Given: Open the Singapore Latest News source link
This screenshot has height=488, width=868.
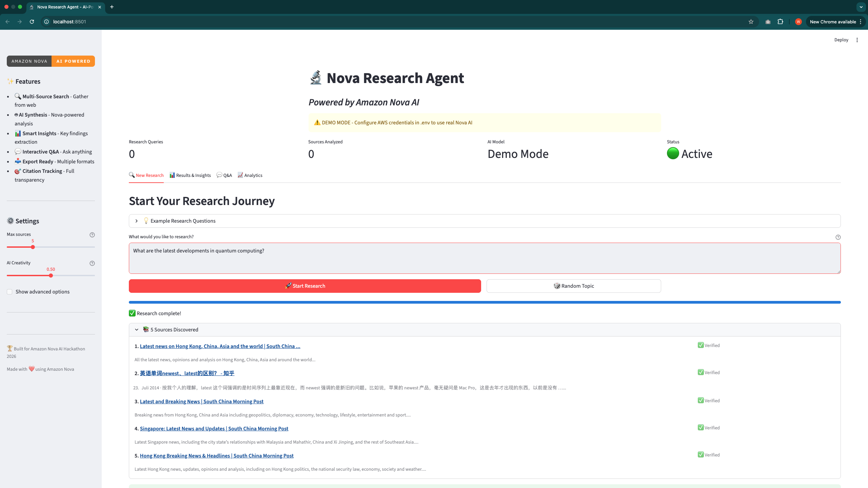Looking at the screenshot, I should (214, 429).
